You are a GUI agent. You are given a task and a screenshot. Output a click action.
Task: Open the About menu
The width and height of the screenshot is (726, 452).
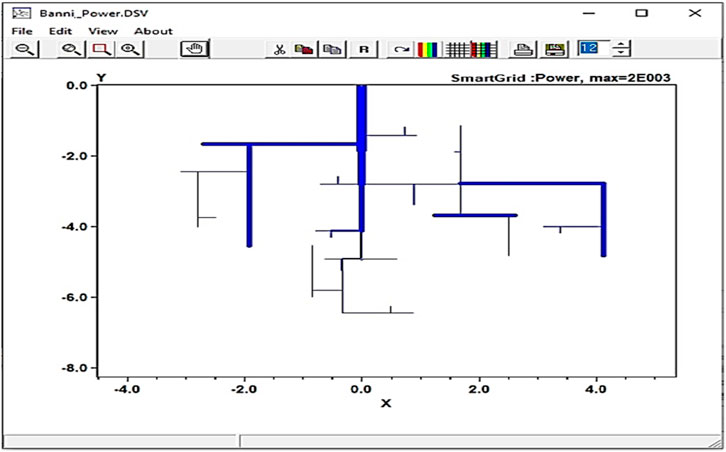coord(153,31)
